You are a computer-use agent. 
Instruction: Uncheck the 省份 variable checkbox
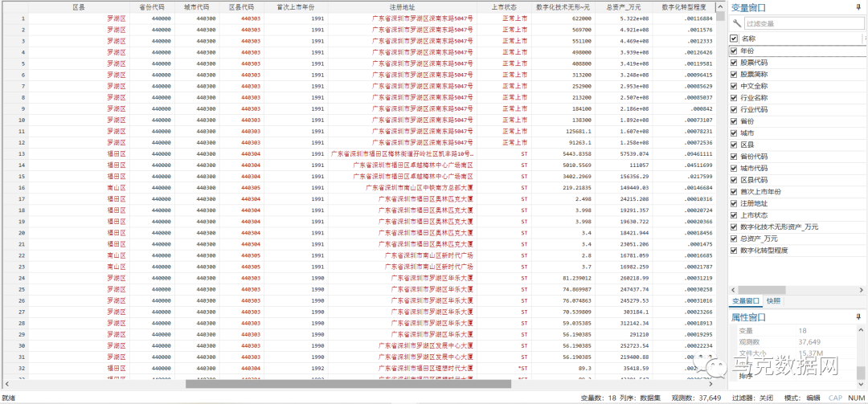(734, 121)
